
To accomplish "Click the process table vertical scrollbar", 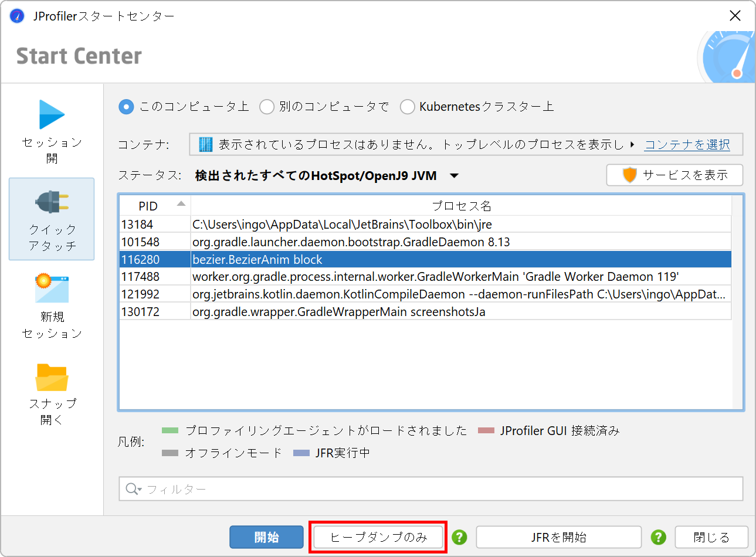I will click(x=737, y=303).
